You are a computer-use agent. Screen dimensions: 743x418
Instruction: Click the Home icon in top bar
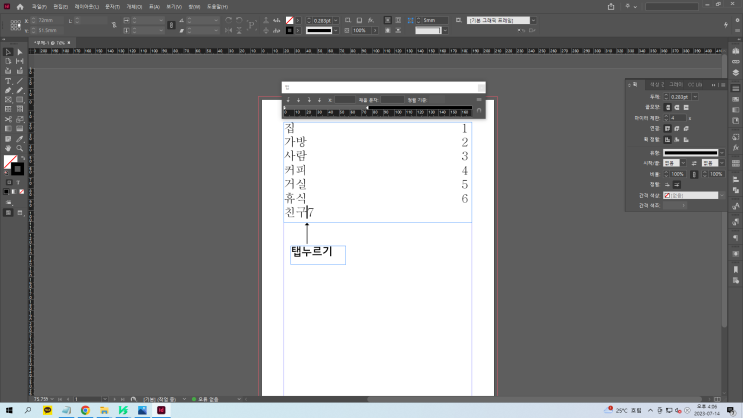[x=19, y=6]
